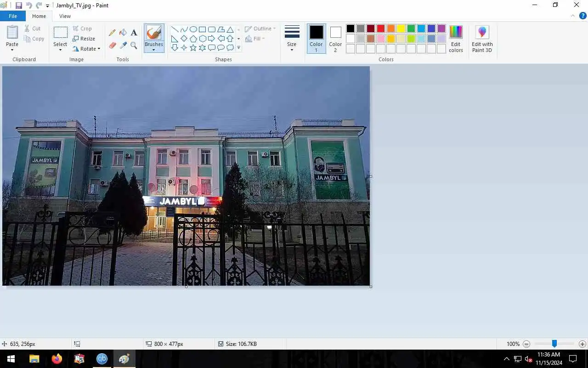
Task: Select the Pencil tool
Action: coord(112,33)
